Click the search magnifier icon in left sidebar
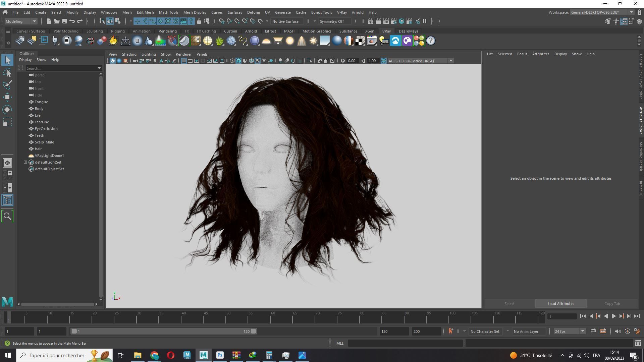Screen dimensions: 644x362 point(7,216)
